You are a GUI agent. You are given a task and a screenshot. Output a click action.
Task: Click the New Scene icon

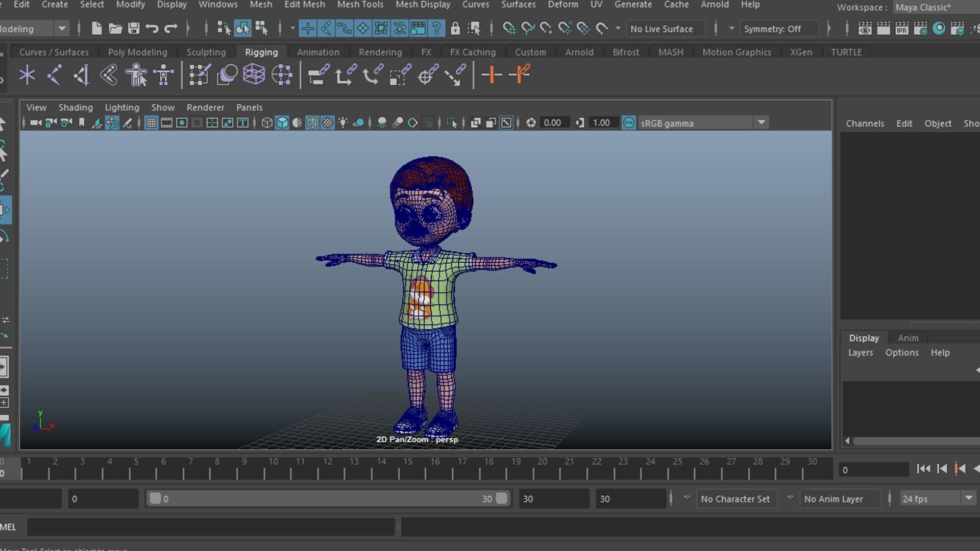pos(96,29)
